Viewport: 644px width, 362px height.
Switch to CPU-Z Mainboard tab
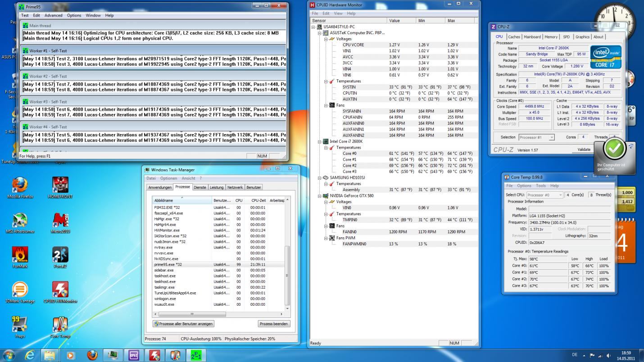click(532, 37)
